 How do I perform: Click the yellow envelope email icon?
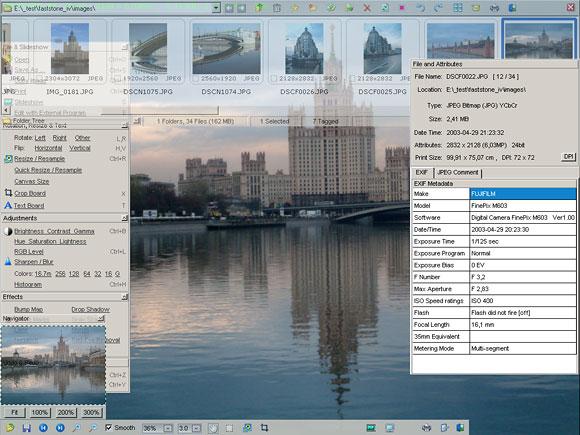pos(476,8)
